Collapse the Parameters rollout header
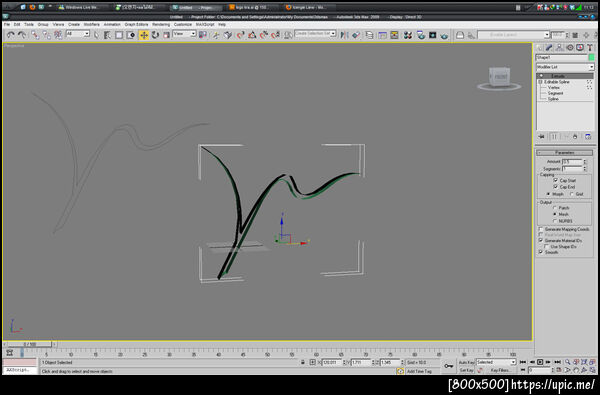This screenshot has width=600, height=395. [x=564, y=152]
